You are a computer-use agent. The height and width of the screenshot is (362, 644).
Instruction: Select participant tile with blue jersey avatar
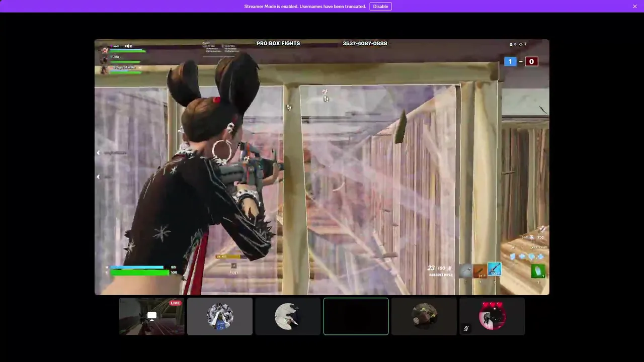[x=220, y=316]
